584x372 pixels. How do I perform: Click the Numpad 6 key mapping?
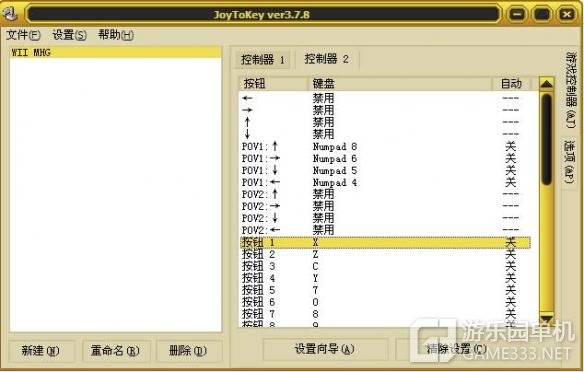click(335, 158)
